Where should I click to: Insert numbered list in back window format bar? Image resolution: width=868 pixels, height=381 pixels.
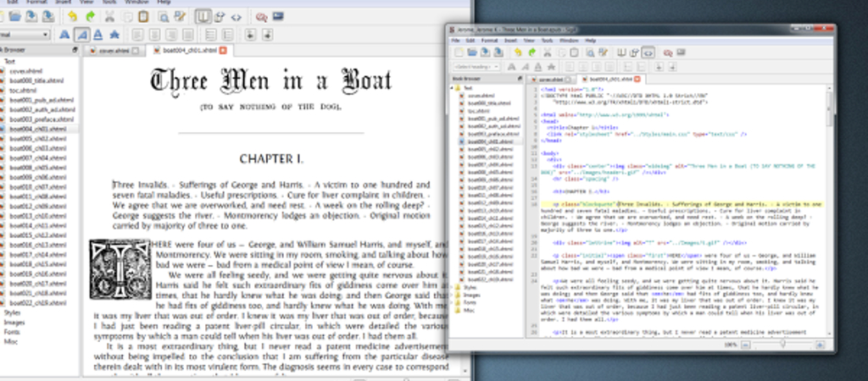tap(227, 34)
